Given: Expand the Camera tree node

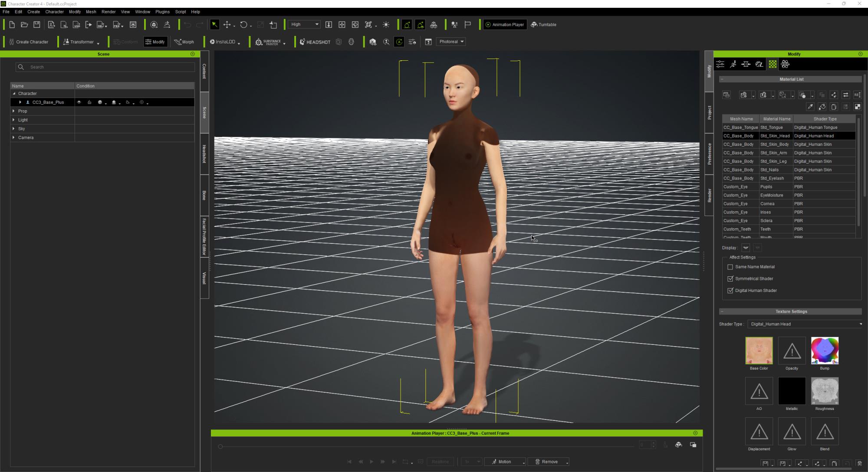Looking at the screenshot, I should [14, 138].
